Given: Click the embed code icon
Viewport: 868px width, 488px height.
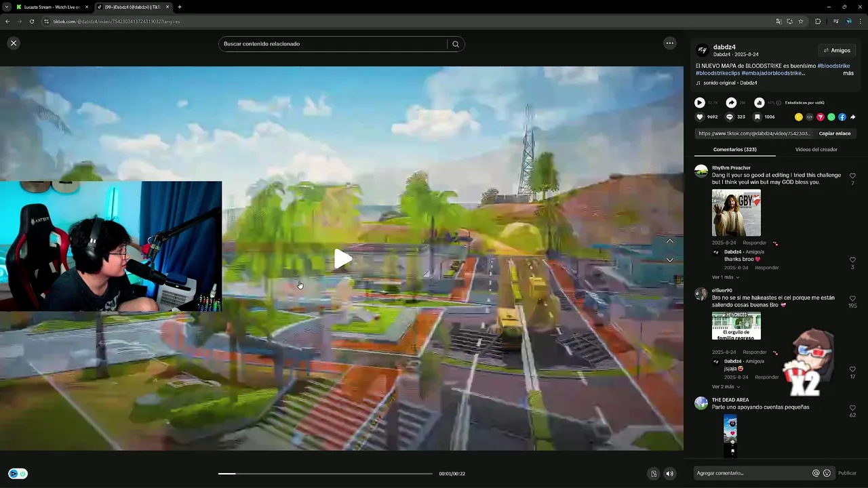Looking at the screenshot, I should click(810, 117).
